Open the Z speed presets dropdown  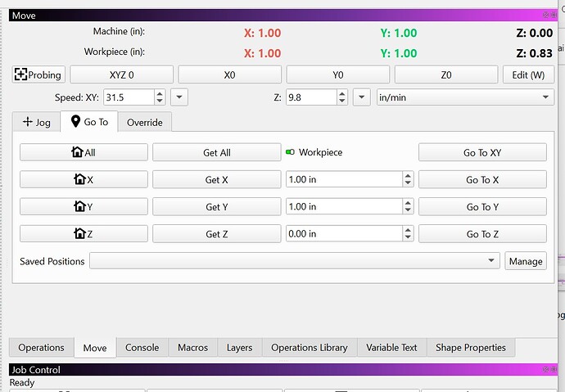362,97
